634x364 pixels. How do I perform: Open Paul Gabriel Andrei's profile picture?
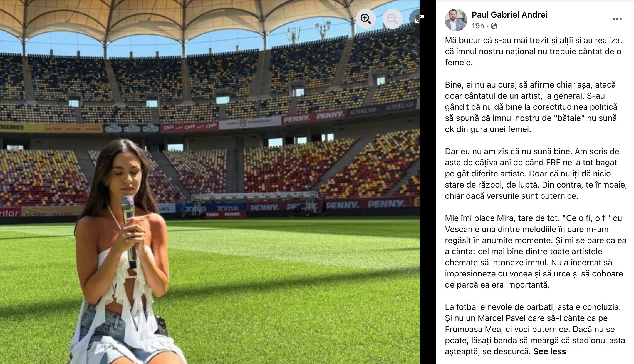(456, 20)
